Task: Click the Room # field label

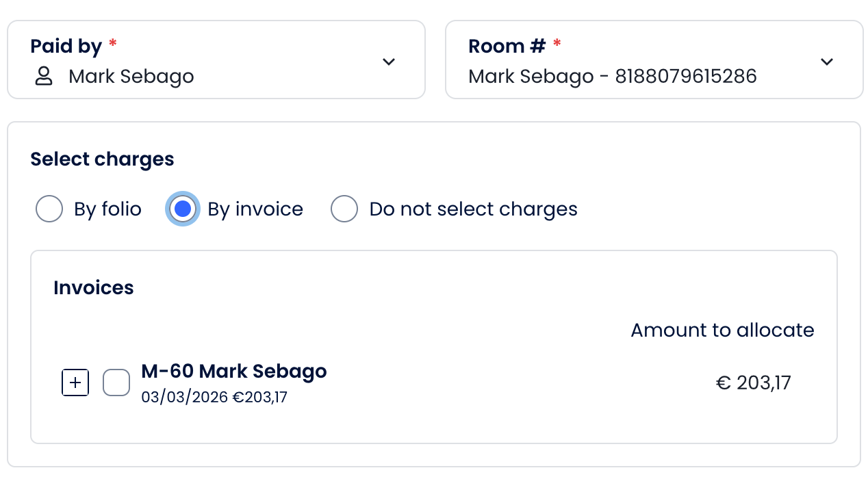Action: tap(507, 47)
